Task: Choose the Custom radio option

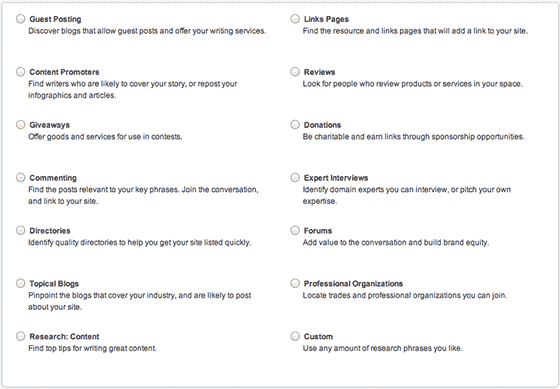Action: [295, 336]
